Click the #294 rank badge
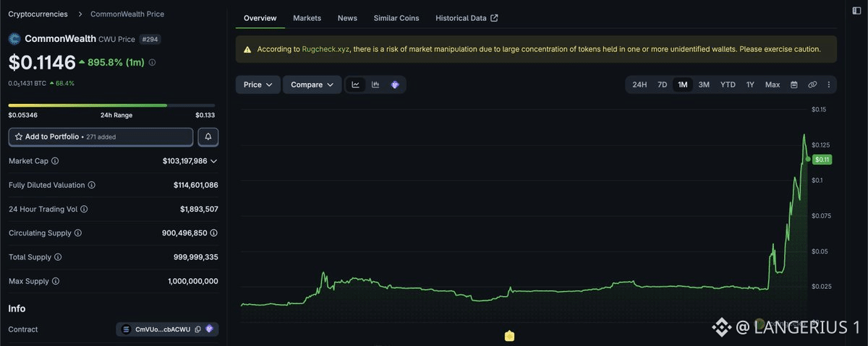 pos(151,39)
